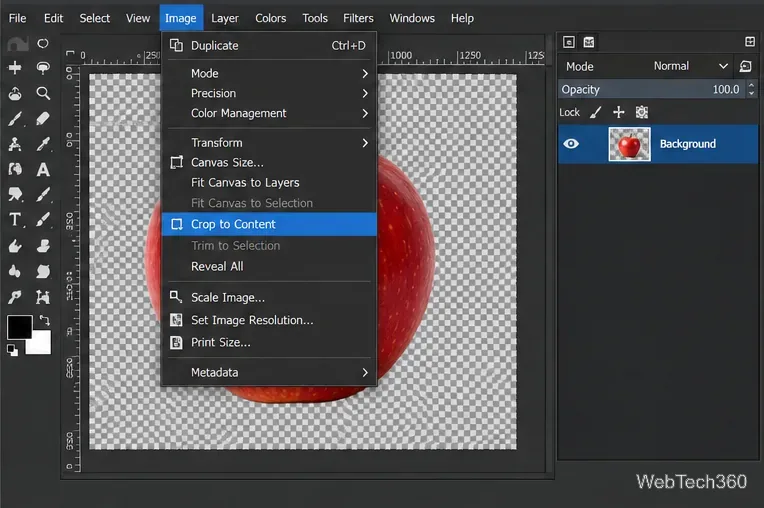Open the Help menu

462,18
